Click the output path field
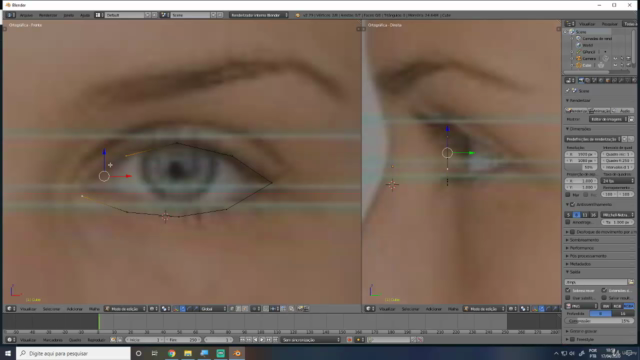 (x=596, y=282)
